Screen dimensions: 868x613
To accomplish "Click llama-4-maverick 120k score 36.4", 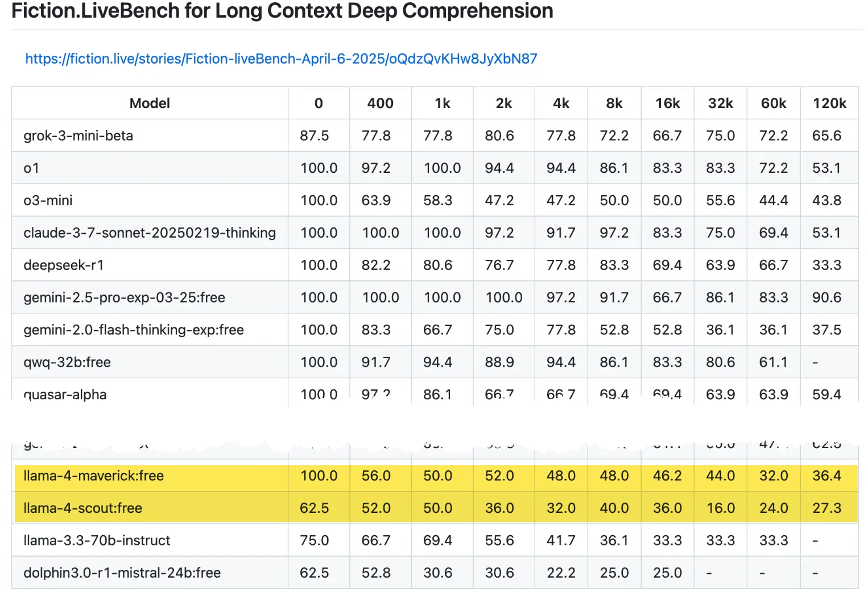I will tap(827, 475).
